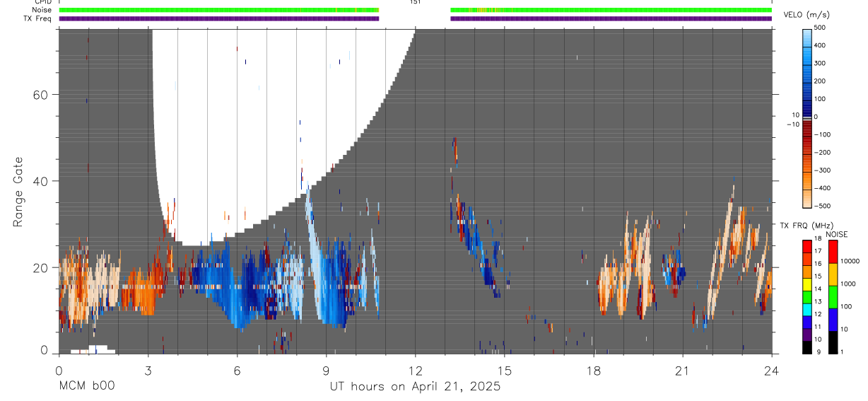Click the UT hours on April 21, 2025 title
Image resolution: width=868 pixels, height=401 pixels.
pos(415,387)
